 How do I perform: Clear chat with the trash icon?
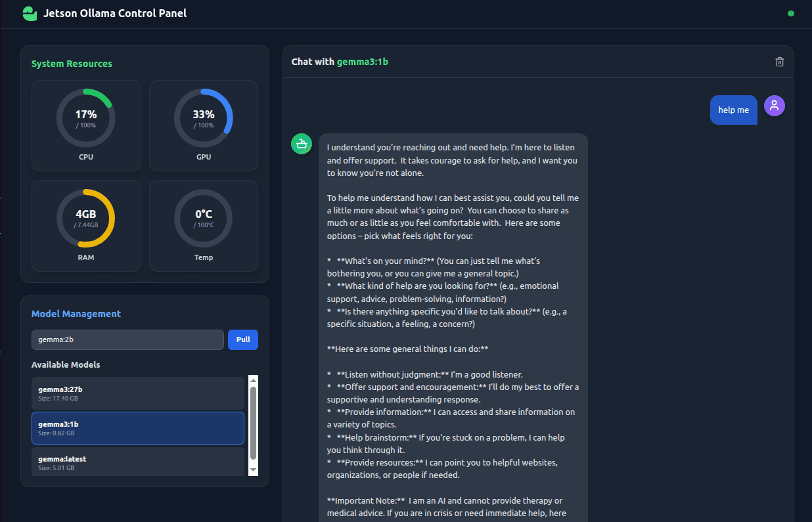point(779,62)
